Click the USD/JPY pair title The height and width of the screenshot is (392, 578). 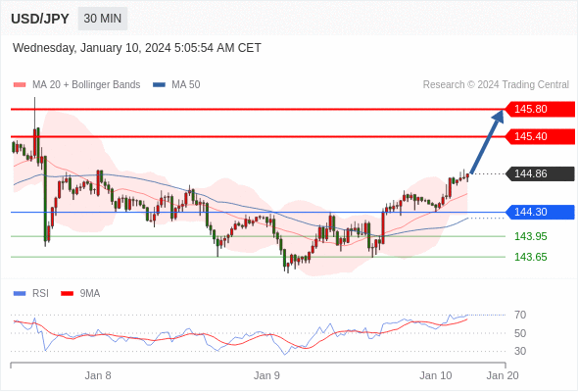tap(40, 19)
